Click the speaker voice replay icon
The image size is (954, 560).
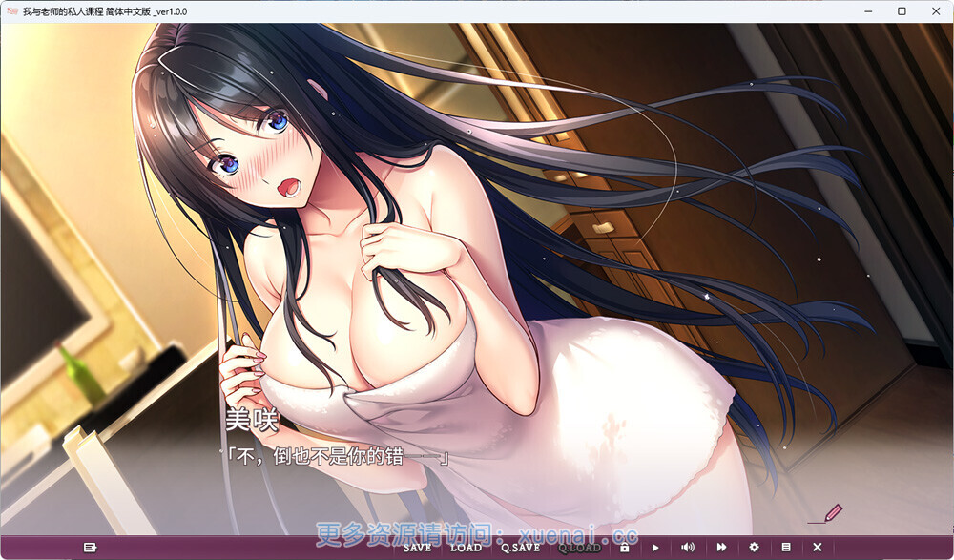(687, 548)
